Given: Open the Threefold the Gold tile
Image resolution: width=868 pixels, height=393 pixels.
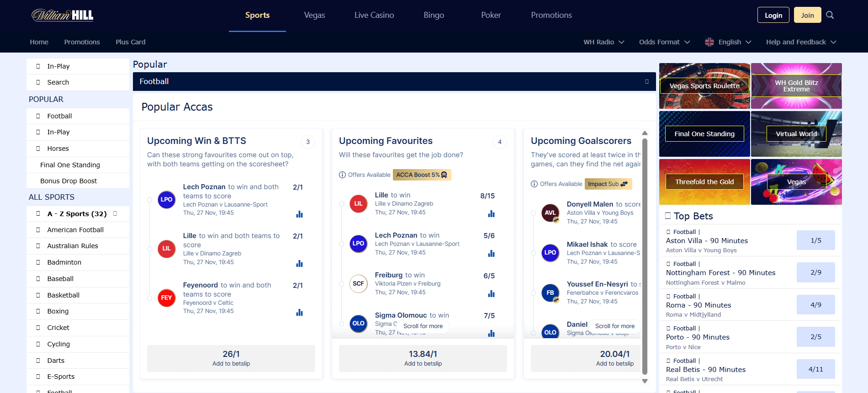Looking at the screenshot, I should (704, 182).
